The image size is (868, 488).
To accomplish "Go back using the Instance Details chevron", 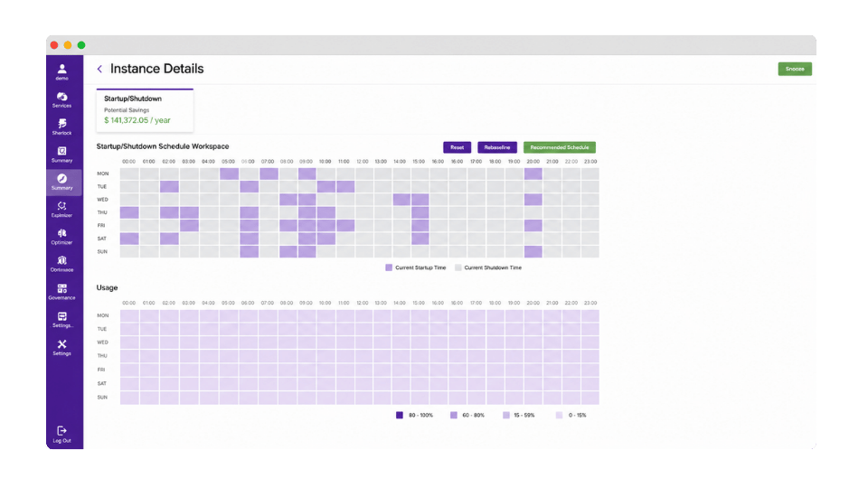I will tap(99, 69).
